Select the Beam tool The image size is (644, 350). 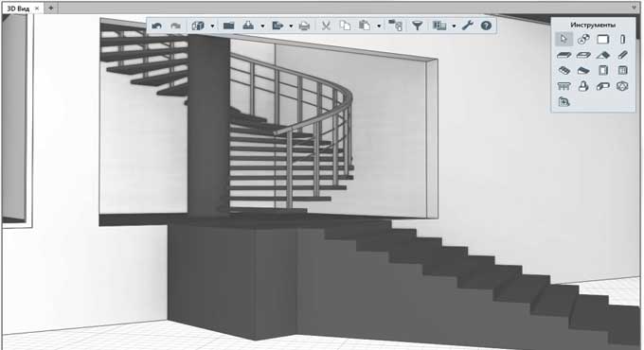point(622,55)
